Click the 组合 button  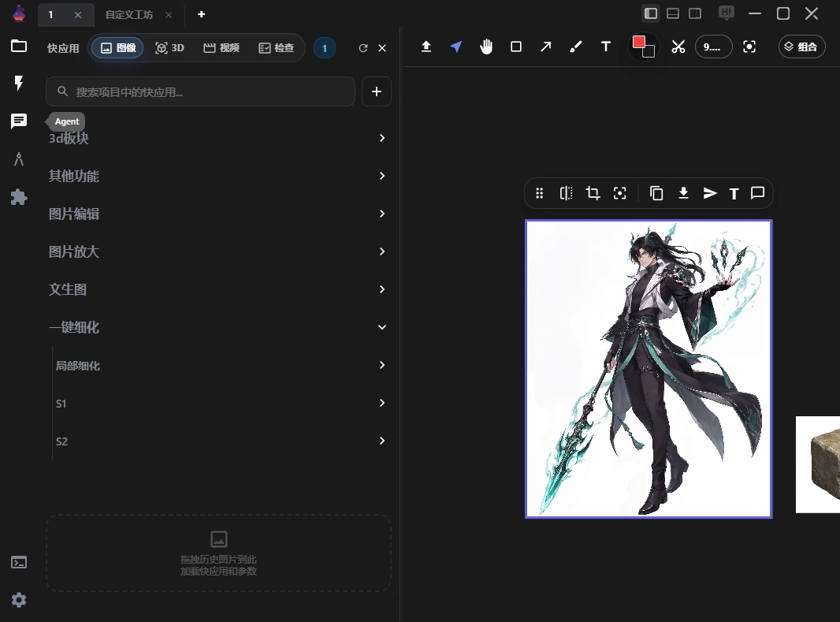tap(801, 47)
